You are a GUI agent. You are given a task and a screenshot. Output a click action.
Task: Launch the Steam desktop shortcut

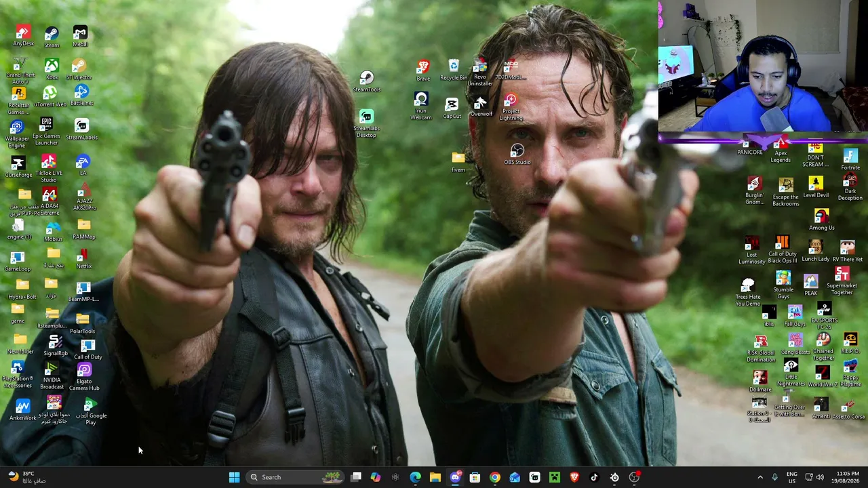coord(52,37)
